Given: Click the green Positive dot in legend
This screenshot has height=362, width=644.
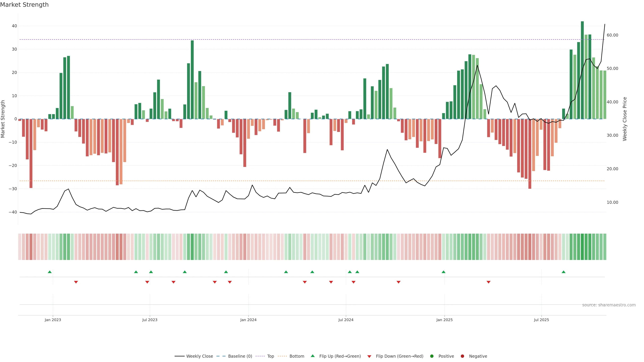Looking at the screenshot, I should 432,356.
